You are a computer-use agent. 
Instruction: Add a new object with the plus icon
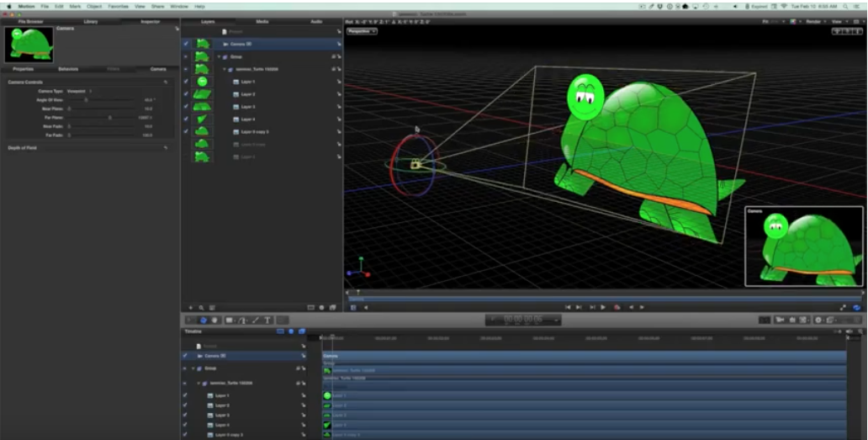tap(191, 308)
